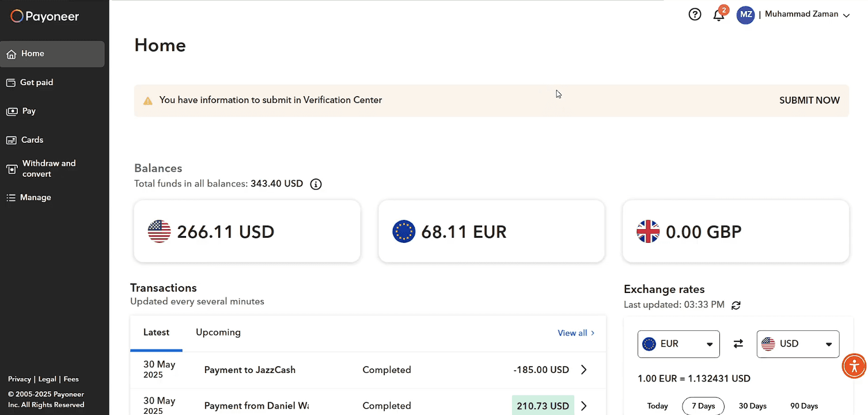The image size is (868, 415).
Task: Open the USD currency dropdown
Action: (x=798, y=344)
